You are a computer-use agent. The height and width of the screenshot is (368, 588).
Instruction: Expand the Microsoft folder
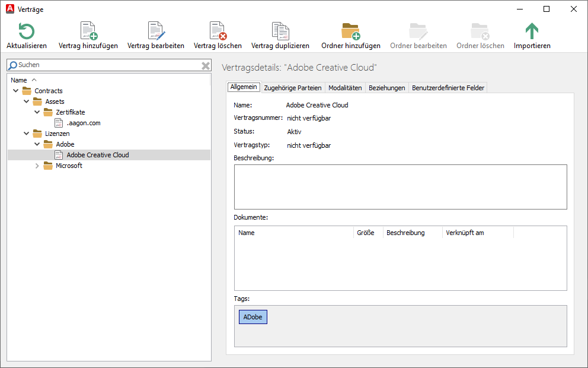[x=37, y=166]
